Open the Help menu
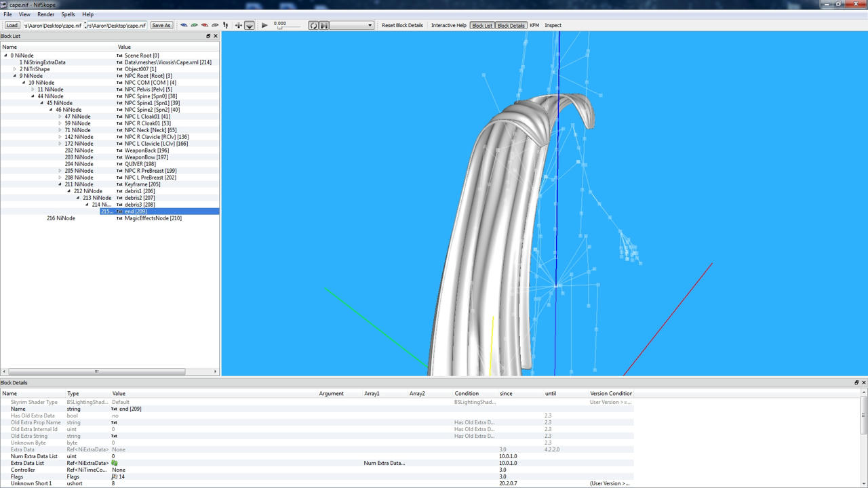Image resolution: width=868 pixels, height=488 pixels. (x=88, y=14)
